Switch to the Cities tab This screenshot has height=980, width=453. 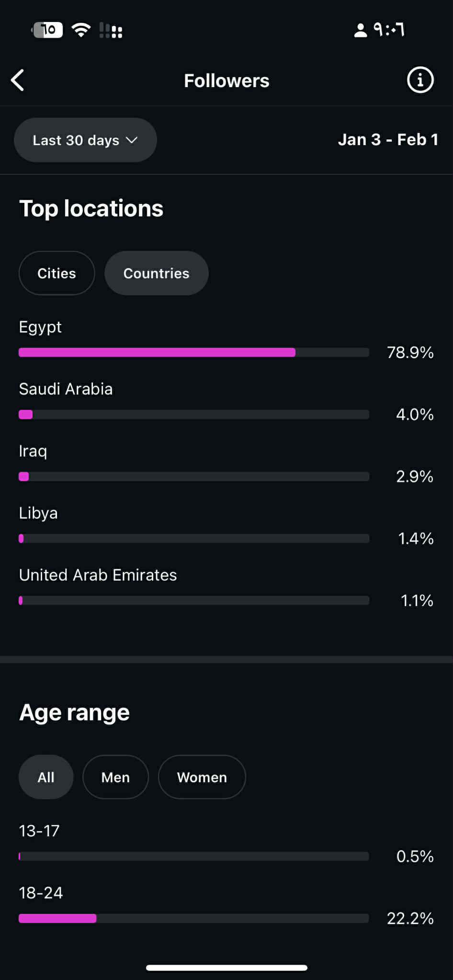(x=57, y=273)
